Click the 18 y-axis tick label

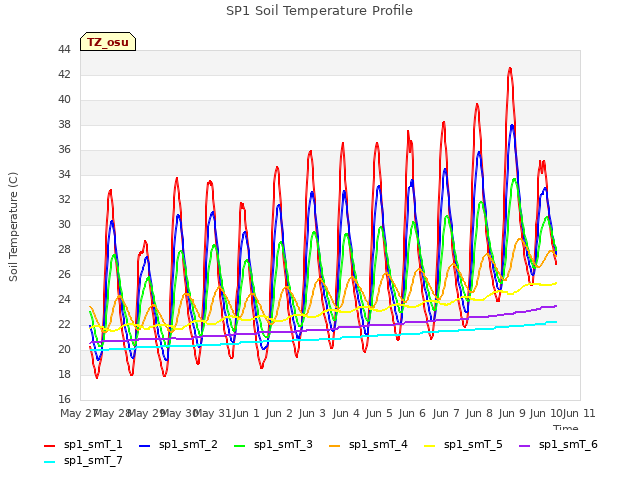click(64, 374)
